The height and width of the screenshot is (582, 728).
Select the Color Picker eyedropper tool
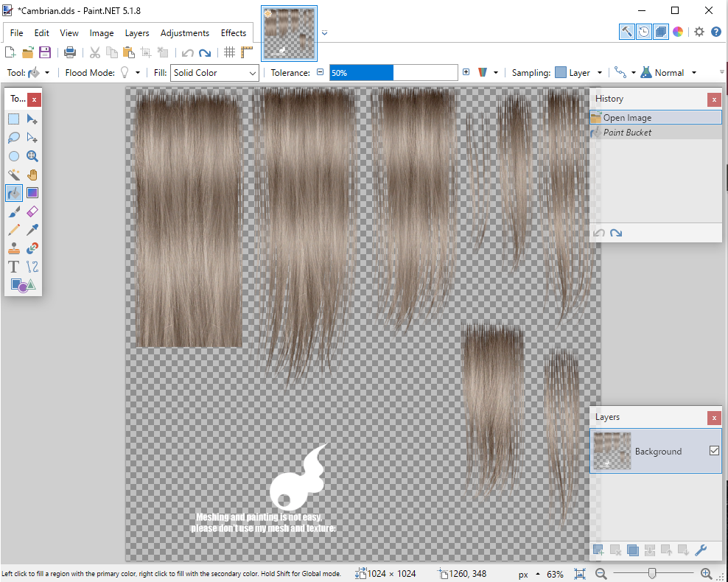[32, 230]
